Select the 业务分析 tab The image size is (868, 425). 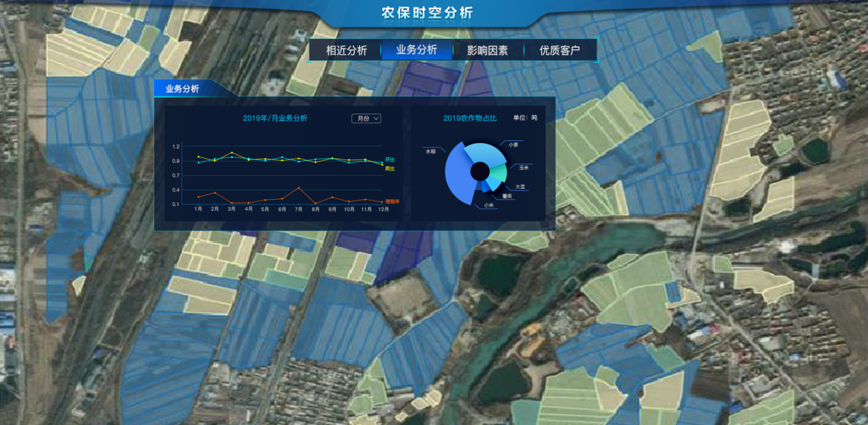tap(417, 50)
